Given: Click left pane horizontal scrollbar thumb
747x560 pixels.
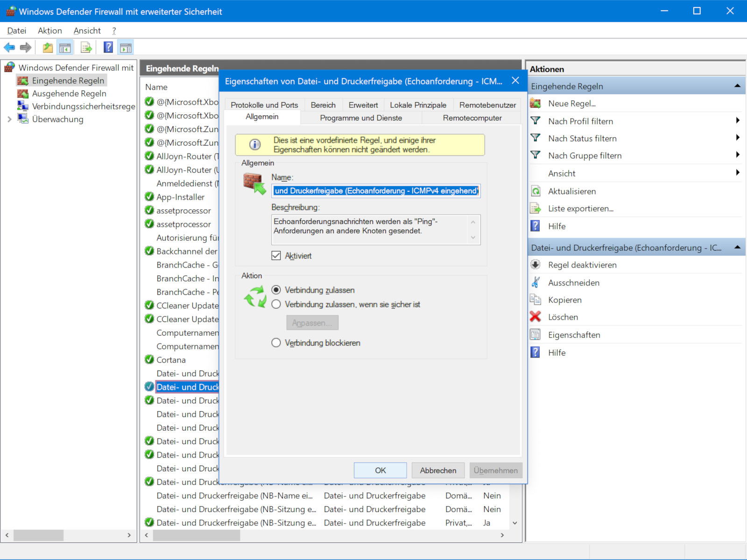Looking at the screenshot, I should coord(38,535).
